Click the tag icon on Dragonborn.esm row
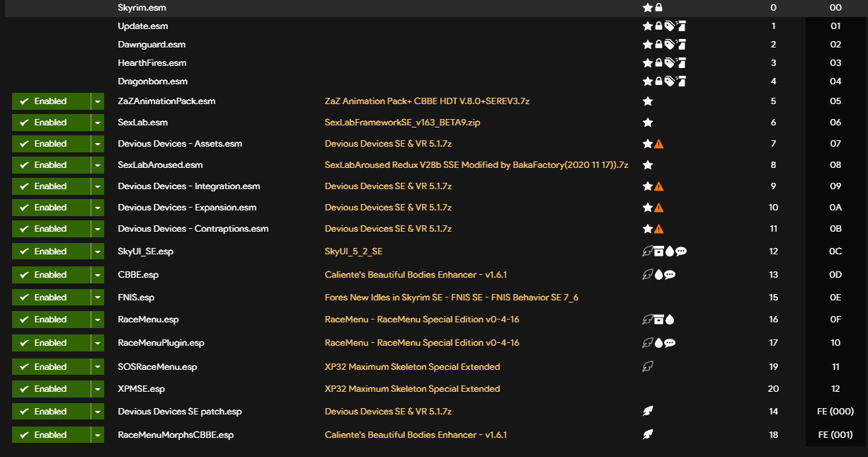Image resolution: width=868 pixels, height=457 pixels. pyautogui.click(x=669, y=81)
